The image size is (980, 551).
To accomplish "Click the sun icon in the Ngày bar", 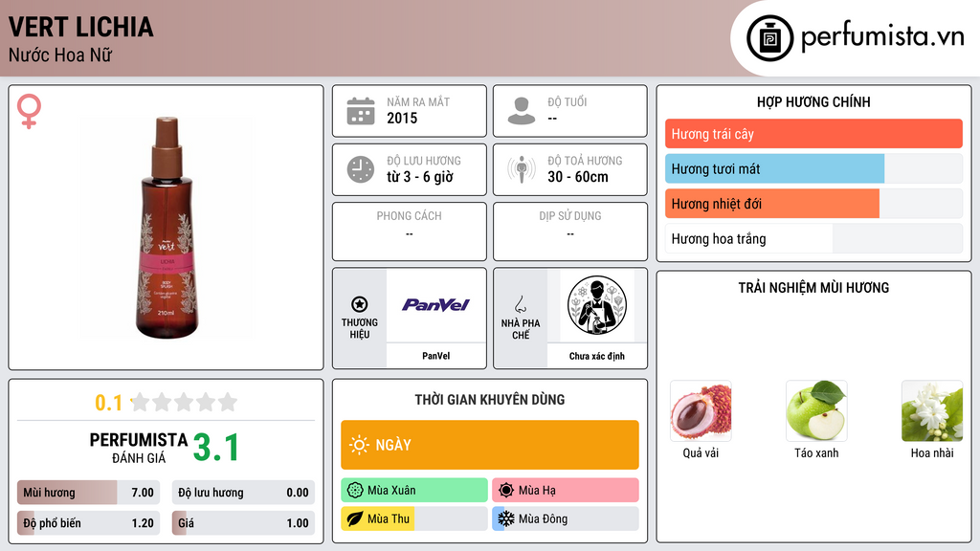I will (359, 445).
